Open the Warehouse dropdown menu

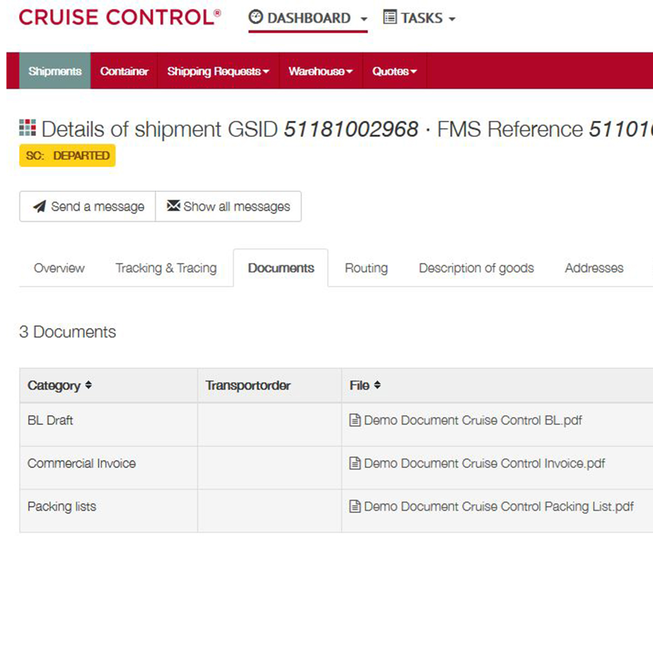pos(321,71)
